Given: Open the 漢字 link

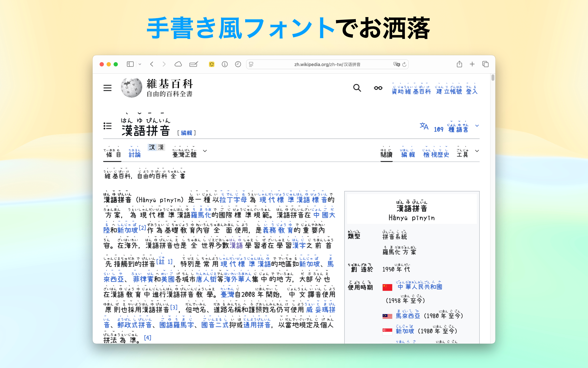Looking at the screenshot, I should pos(299,245).
